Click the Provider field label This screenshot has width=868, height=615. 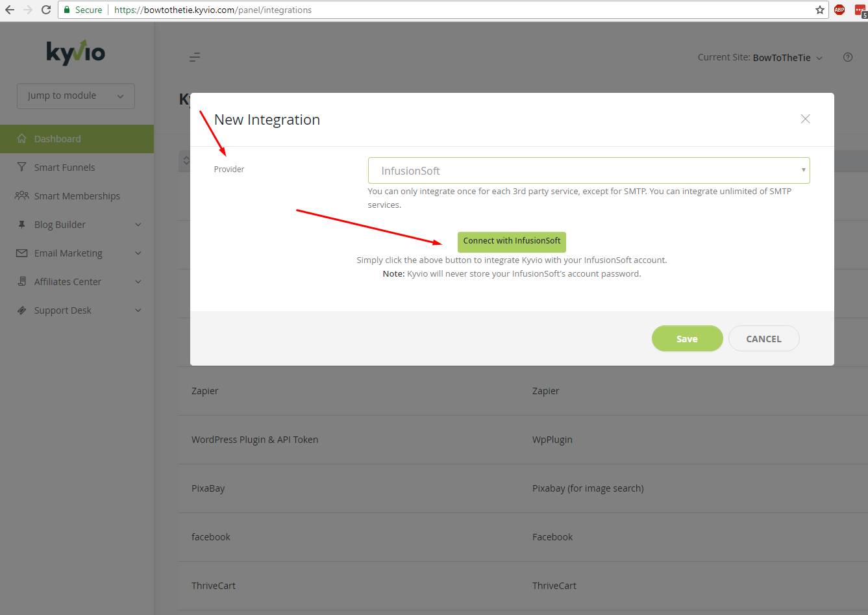(229, 169)
